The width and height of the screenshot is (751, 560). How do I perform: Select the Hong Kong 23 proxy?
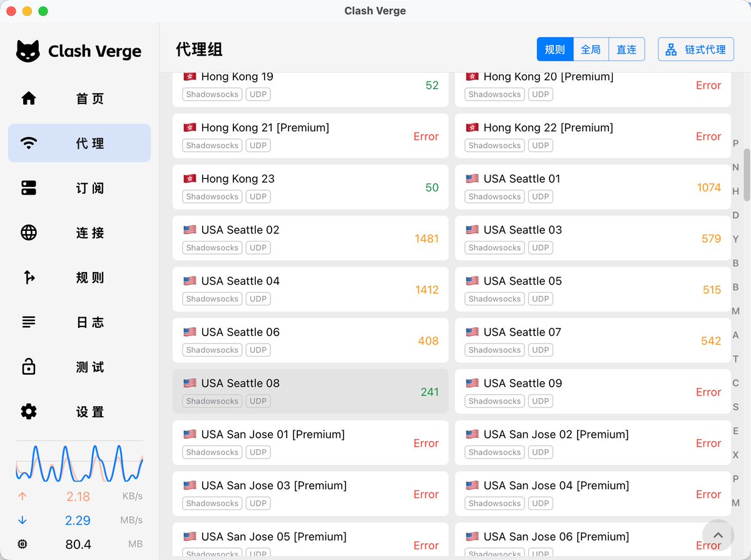coord(310,187)
